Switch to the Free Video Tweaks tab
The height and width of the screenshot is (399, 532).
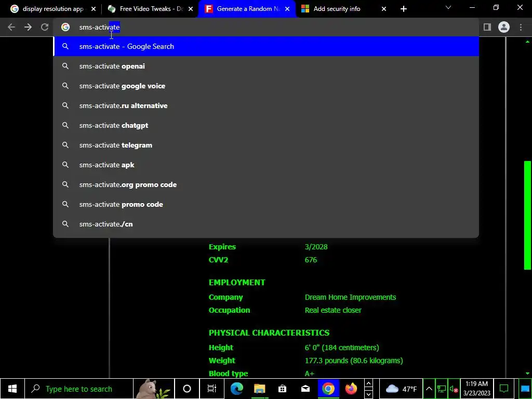(x=150, y=9)
